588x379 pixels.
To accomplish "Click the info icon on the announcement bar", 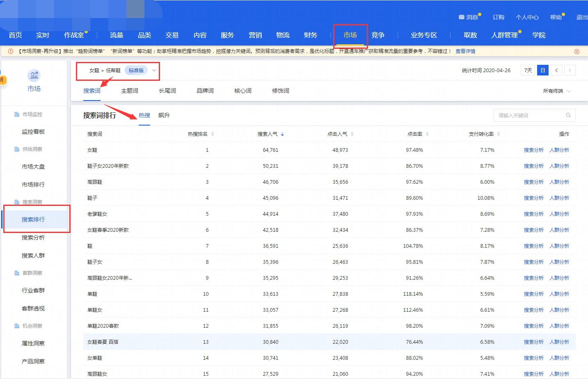I will tap(9, 51).
